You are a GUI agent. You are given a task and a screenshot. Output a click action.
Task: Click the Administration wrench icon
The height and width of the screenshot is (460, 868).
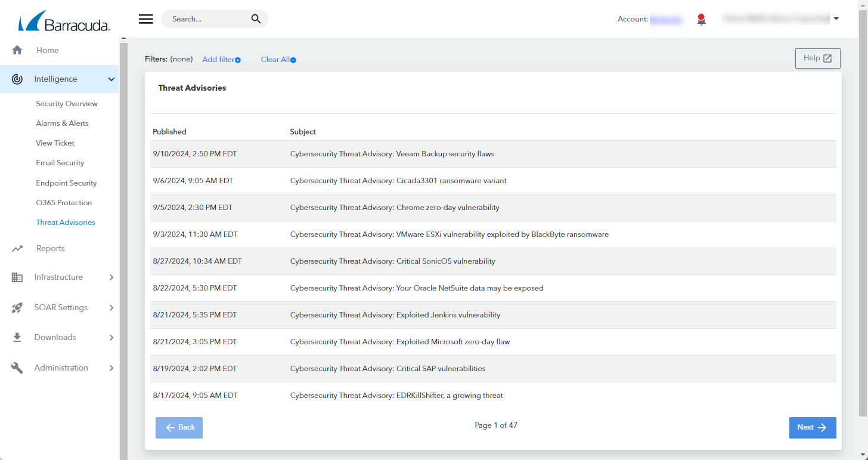point(17,368)
